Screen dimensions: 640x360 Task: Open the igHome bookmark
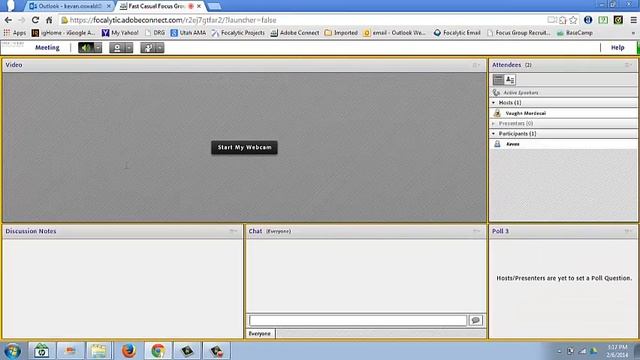point(63,33)
